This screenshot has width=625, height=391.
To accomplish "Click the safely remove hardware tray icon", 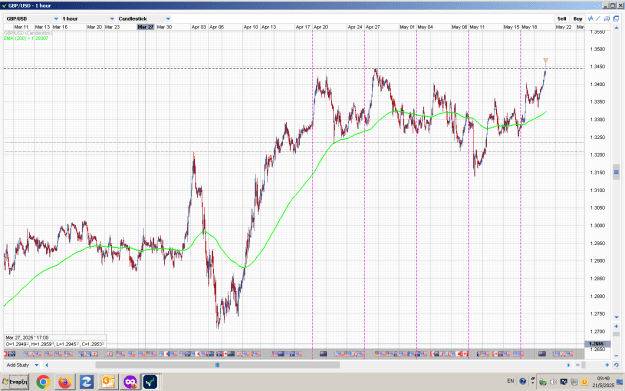I will [x=542, y=382].
